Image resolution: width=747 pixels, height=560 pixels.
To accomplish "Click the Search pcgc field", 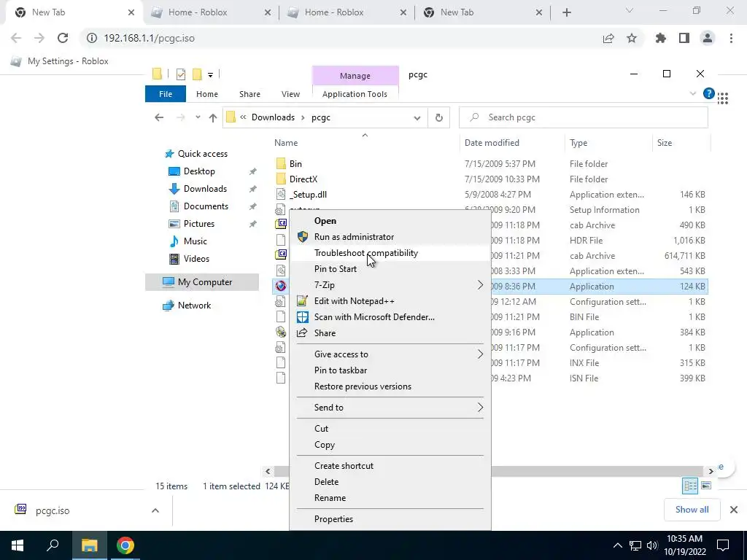I will click(x=583, y=117).
